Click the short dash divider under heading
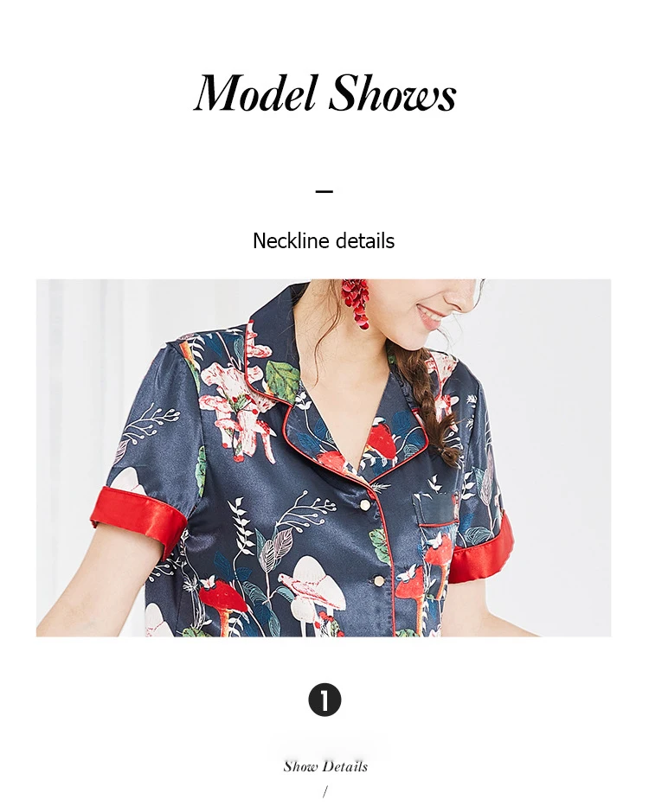The image size is (649, 812). 324,191
